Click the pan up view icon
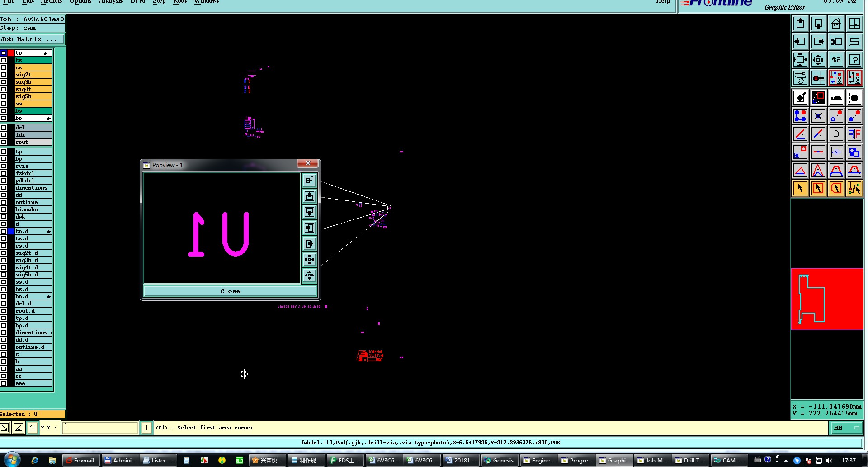868x467 pixels. point(800,24)
